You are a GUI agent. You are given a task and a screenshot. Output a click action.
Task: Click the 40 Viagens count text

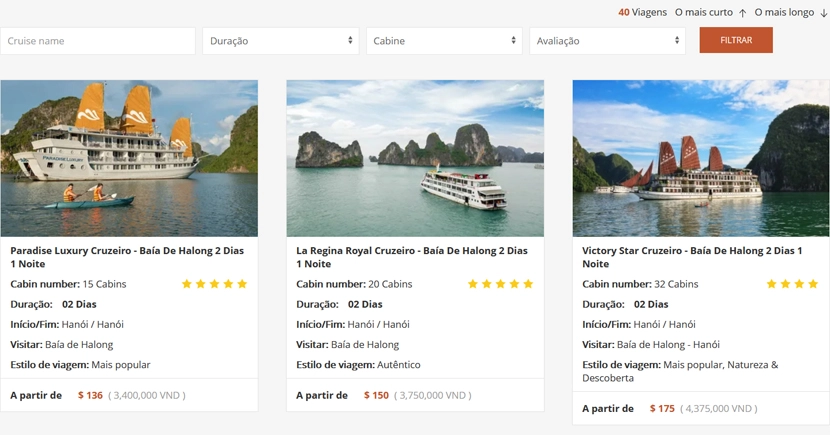coord(642,12)
